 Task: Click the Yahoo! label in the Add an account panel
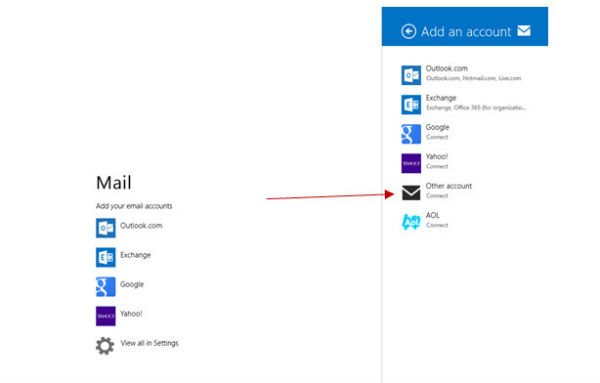pos(437,156)
